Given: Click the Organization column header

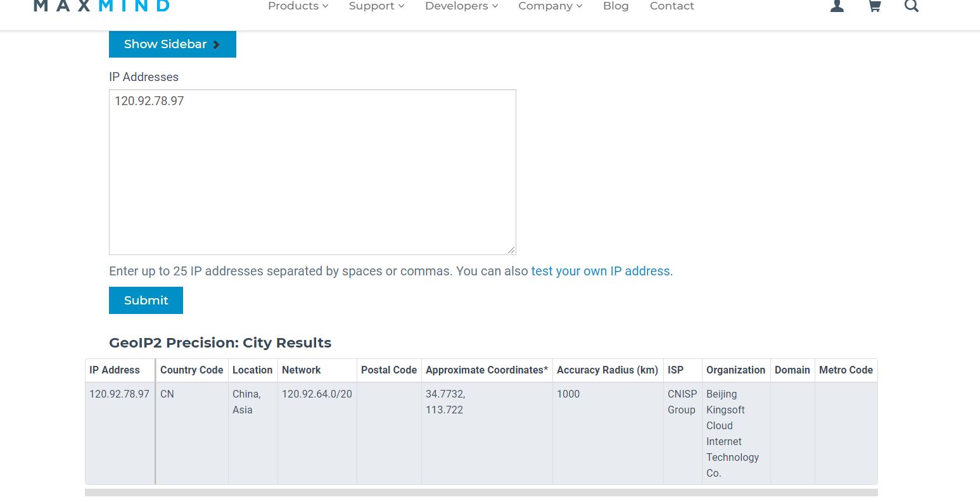Looking at the screenshot, I should (736, 370).
